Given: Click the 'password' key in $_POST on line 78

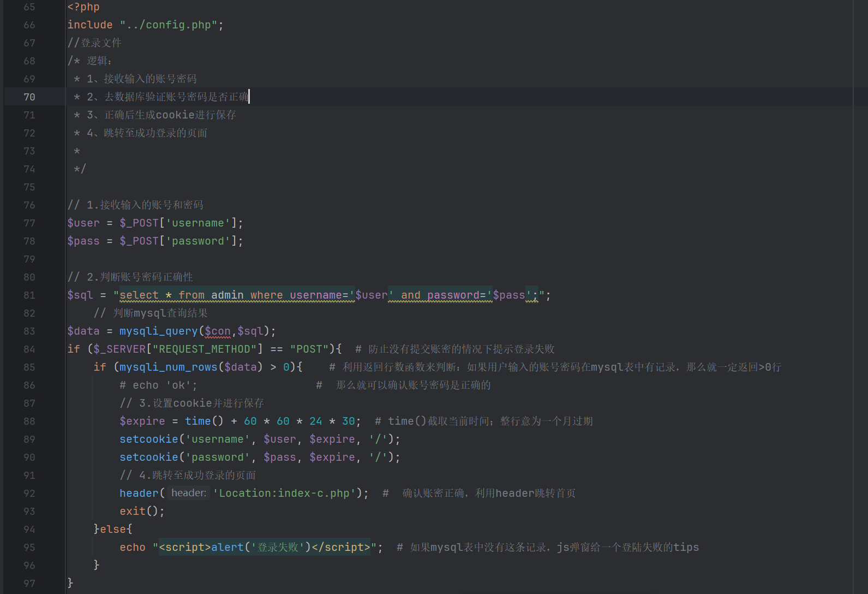Looking at the screenshot, I should pyautogui.click(x=198, y=241).
